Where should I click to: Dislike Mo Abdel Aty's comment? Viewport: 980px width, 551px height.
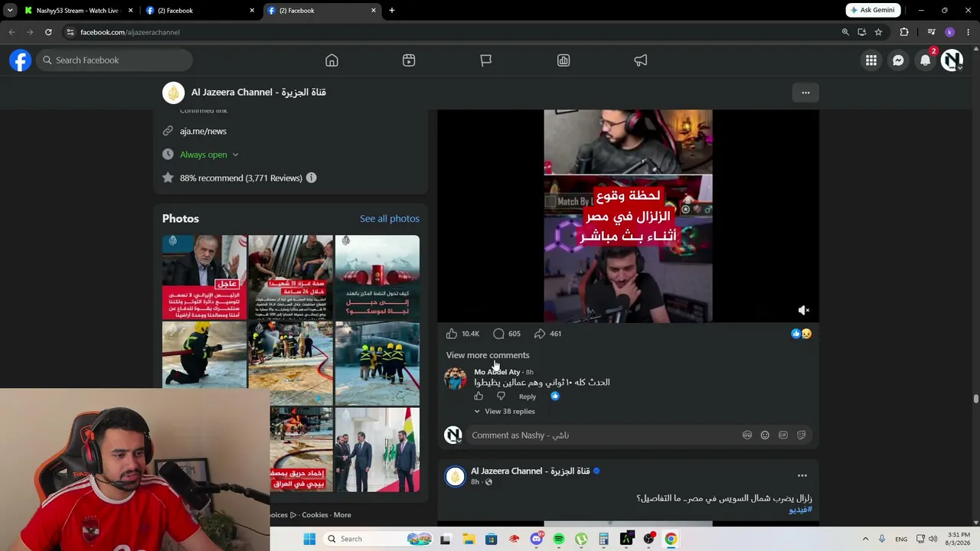coord(501,396)
